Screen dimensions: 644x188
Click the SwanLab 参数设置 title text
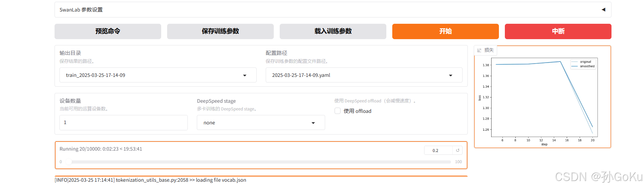(x=81, y=10)
